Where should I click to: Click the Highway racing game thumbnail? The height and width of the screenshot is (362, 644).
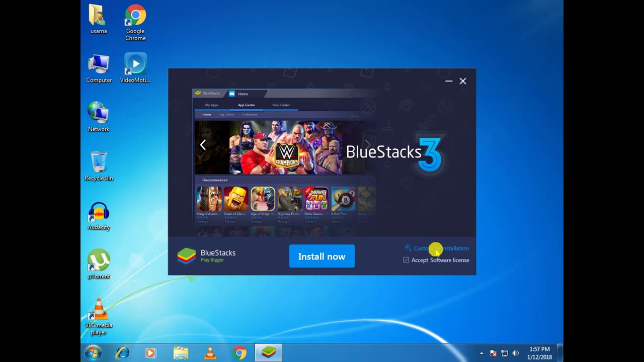click(290, 199)
